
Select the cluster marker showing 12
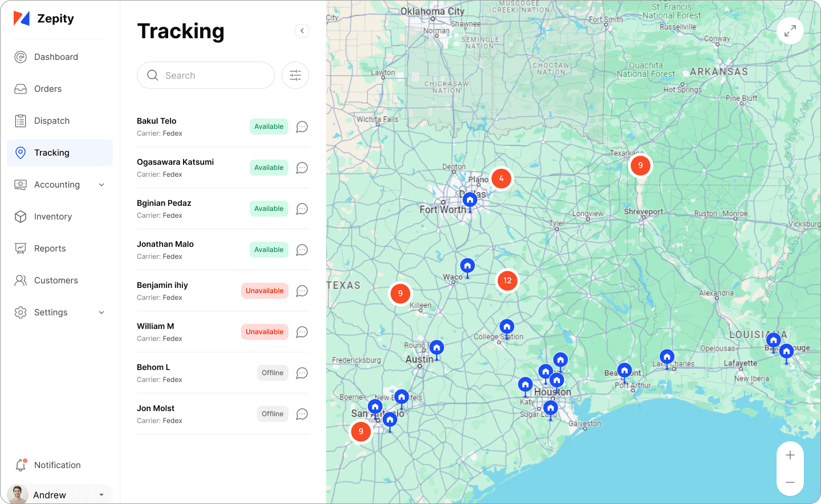pyautogui.click(x=507, y=281)
